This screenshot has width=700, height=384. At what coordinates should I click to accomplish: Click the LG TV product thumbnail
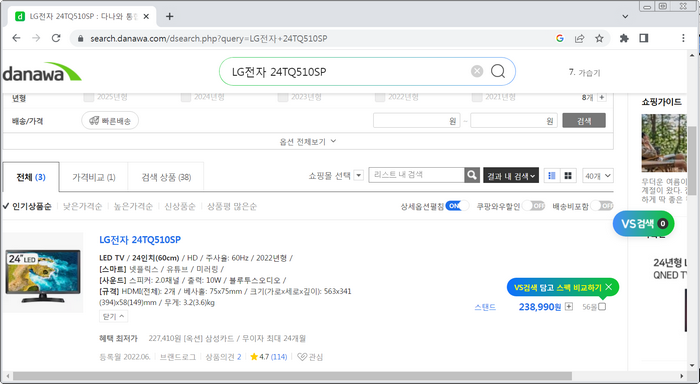pyautogui.click(x=43, y=272)
